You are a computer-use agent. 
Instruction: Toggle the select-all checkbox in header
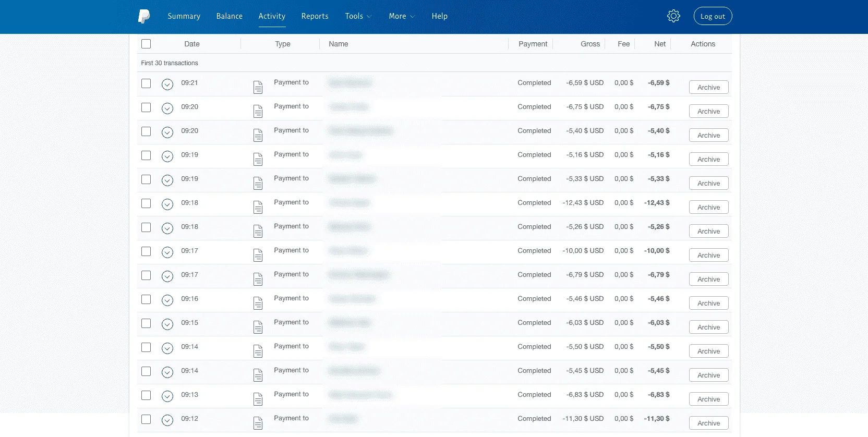(146, 44)
